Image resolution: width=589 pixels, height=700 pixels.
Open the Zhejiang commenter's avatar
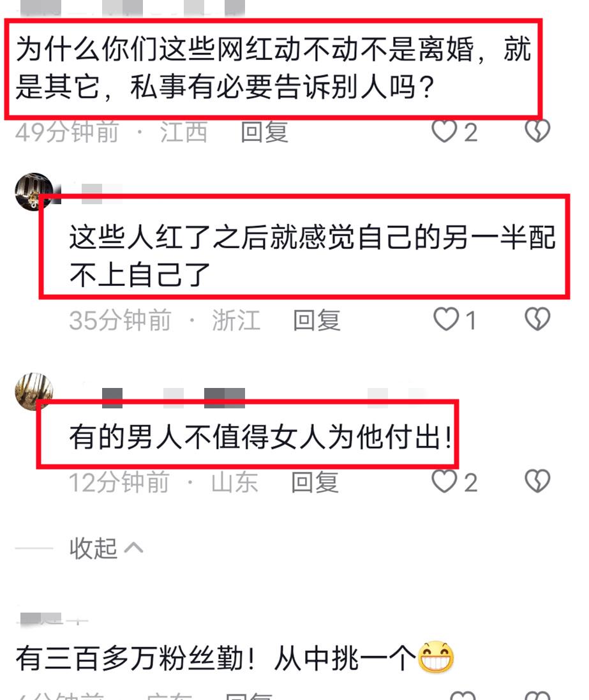[x=34, y=192]
